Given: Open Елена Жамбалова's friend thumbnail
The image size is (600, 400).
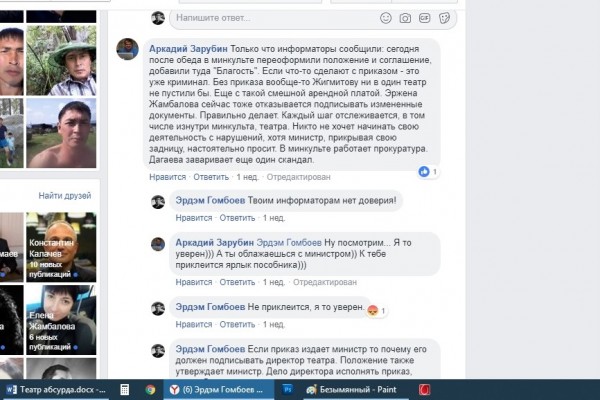Looking at the screenshot, I should point(61,320).
